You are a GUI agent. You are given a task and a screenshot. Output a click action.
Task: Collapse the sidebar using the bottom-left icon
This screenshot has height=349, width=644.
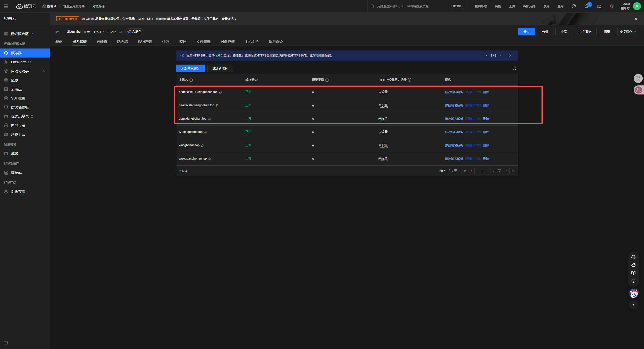coord(6,343)
